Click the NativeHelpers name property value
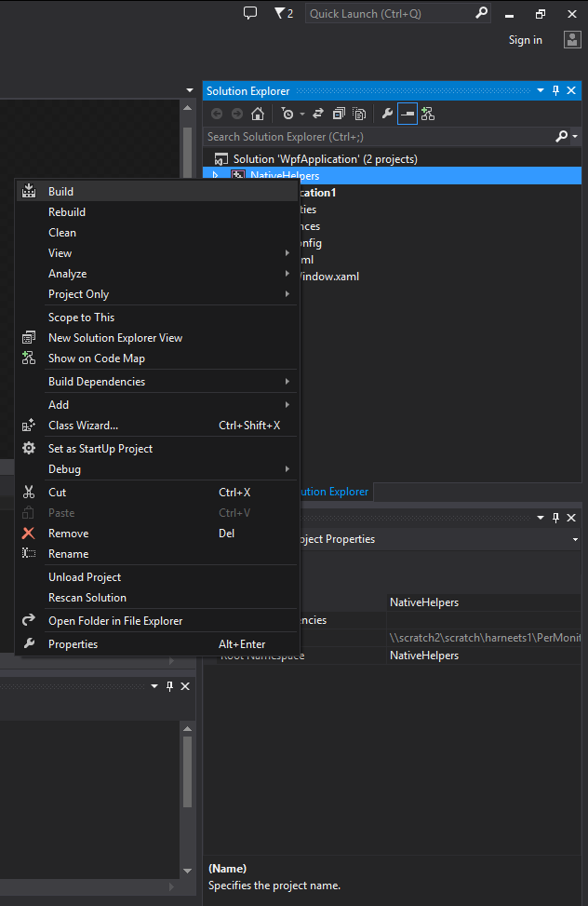The image size is (588, 906). [x=484, y=602]
